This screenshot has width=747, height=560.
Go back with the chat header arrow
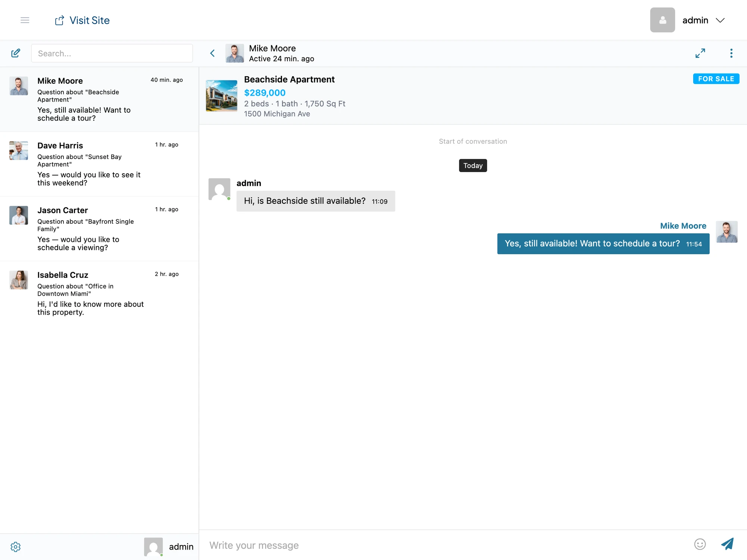[213, 53]
